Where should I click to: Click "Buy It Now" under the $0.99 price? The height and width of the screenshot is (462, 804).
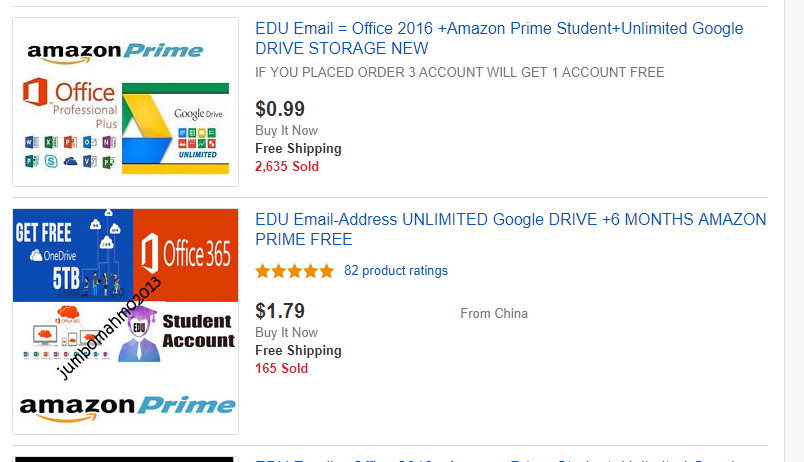[286, 130]
